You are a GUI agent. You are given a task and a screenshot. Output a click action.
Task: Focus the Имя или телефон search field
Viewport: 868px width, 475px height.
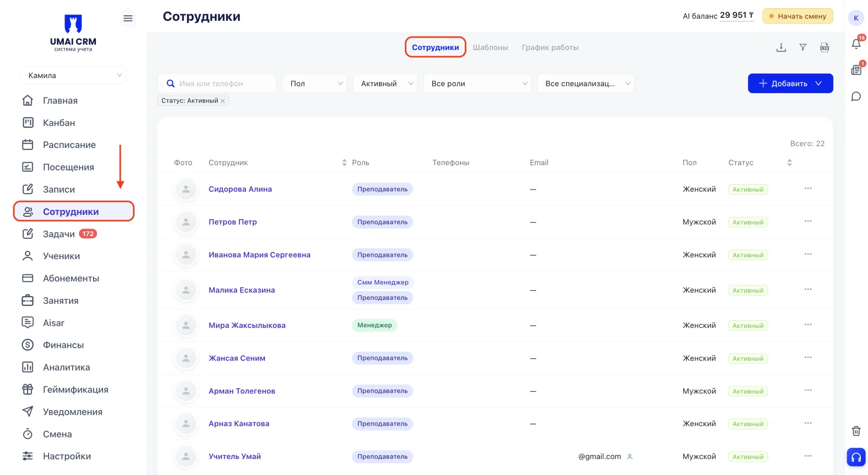217,83
